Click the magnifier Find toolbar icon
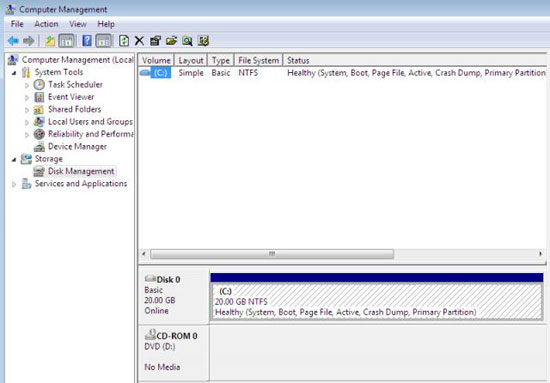550x383 pixels. tap(187, 41)
